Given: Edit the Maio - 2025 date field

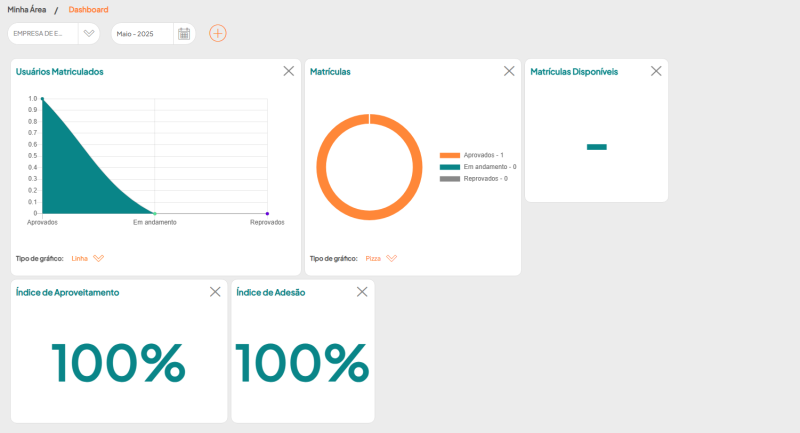Looking at the screenshot, I should 142,34.
